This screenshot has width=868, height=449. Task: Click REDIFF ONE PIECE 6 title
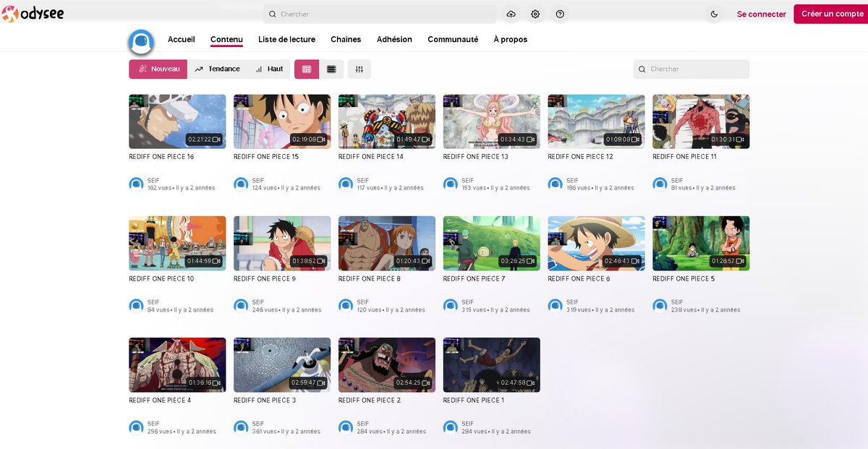click(579, 278)
